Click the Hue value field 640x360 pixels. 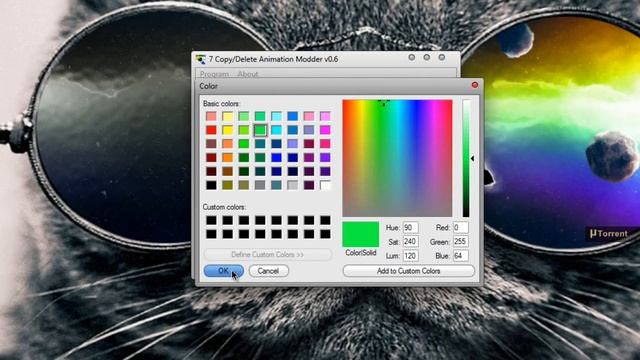coord(410,228)
